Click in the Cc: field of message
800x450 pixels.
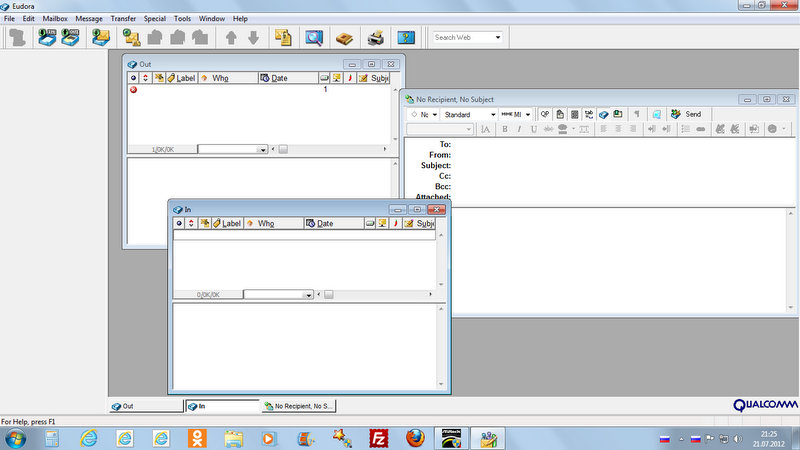622,176
